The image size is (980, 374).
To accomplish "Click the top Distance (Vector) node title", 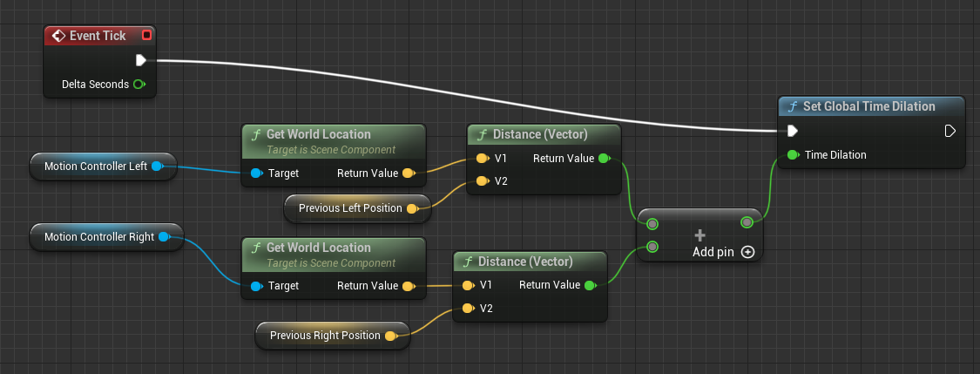I will [539, 134].
